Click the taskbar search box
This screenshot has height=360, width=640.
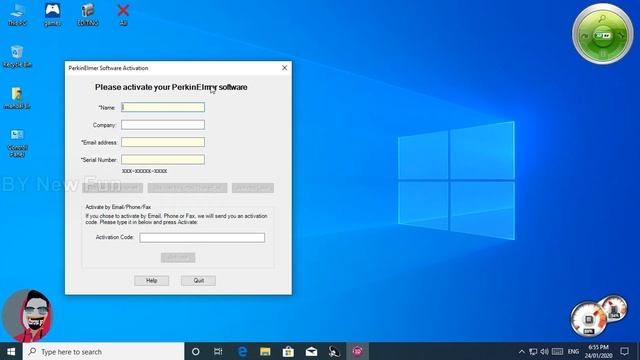[x=104, y=351]
